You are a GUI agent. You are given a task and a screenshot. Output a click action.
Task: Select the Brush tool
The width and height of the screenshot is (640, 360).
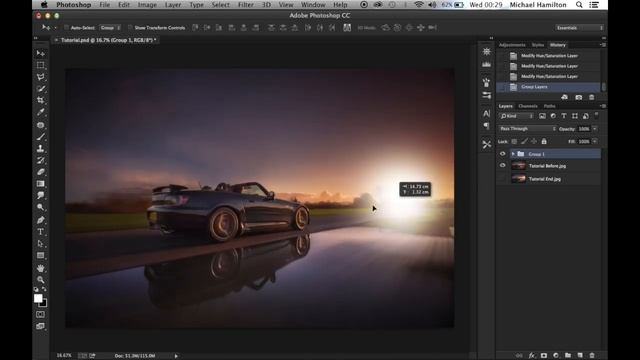[x=40, y=137]
